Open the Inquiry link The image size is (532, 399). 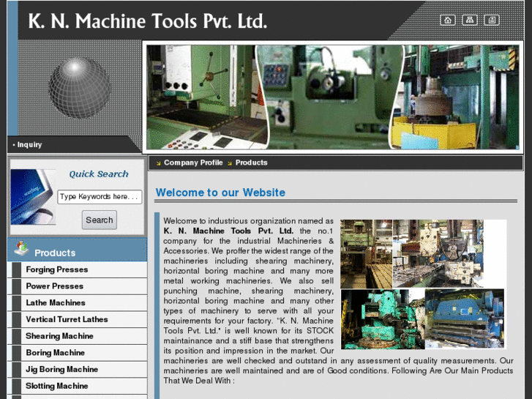(x=29, y=145)
